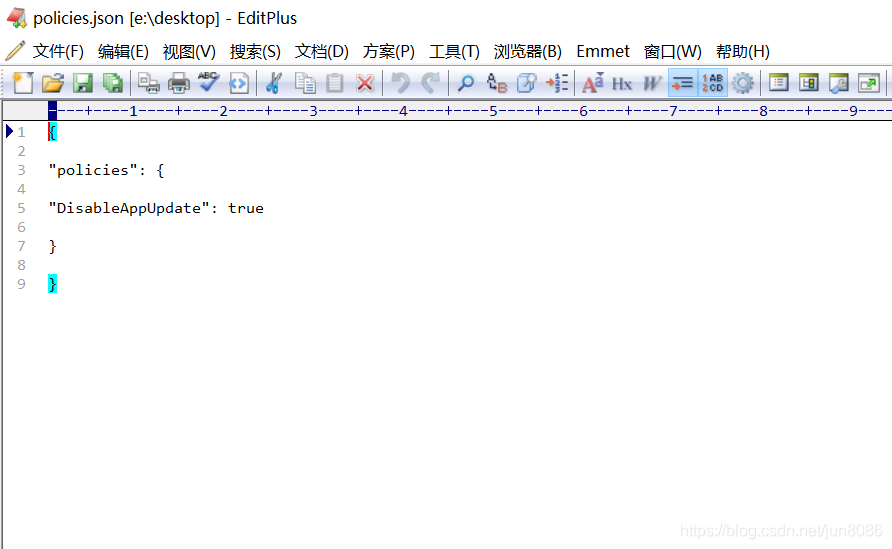This screenshot has height=549, width=892.
Task: Toggle hex viewer with Hx icon
Action: [622, 83]
